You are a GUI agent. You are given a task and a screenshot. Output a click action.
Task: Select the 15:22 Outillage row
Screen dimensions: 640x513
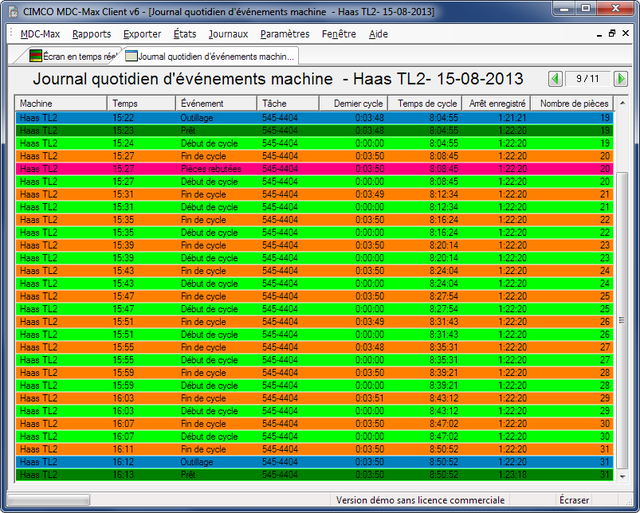[314, 118]
